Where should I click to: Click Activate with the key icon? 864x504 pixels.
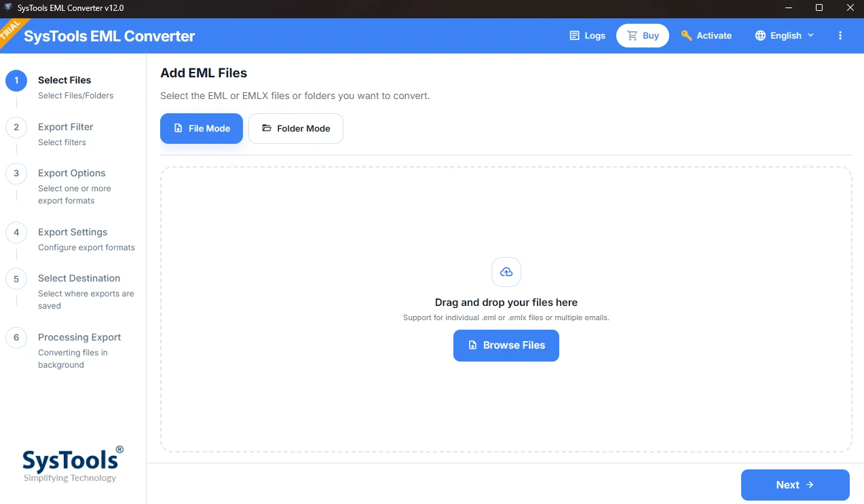707,35
